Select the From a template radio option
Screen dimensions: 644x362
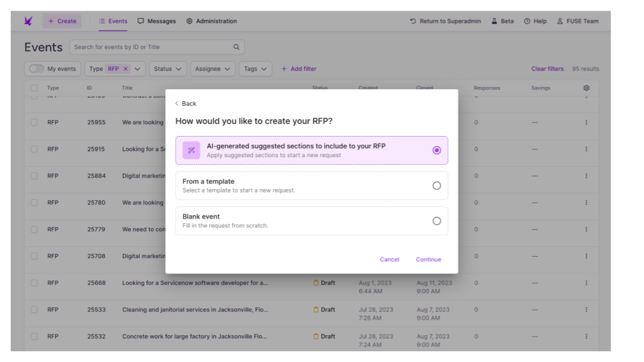tap(437, 186)
